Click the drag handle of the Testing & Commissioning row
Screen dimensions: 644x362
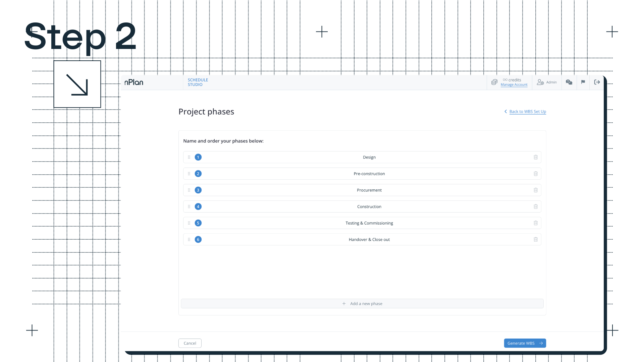point(189,223)
